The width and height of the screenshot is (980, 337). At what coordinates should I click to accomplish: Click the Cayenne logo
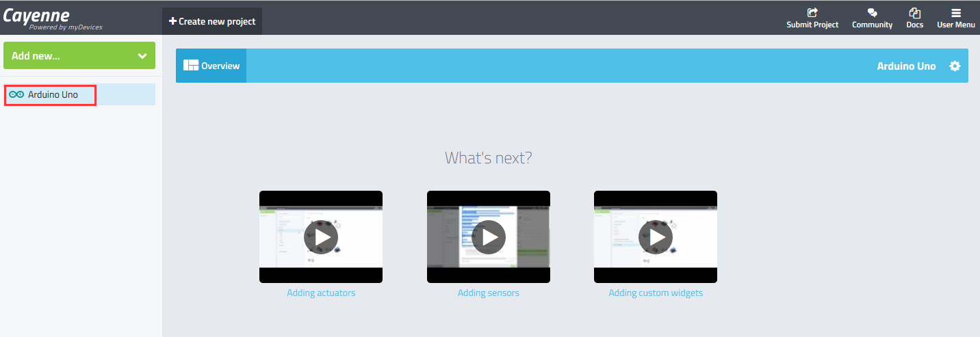(53, 18)
